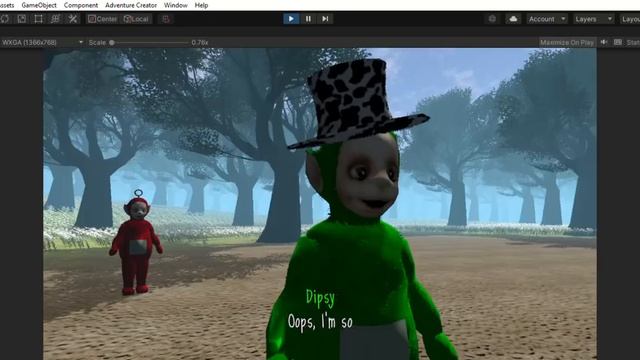This screenshot has width=640, height=360.
Task: Select the Rect transform tool
Action: (x=38, y=19)
